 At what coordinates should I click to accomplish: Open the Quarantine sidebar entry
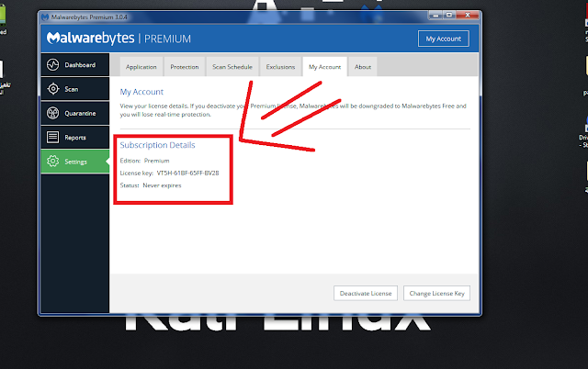(x=75, y=113)
